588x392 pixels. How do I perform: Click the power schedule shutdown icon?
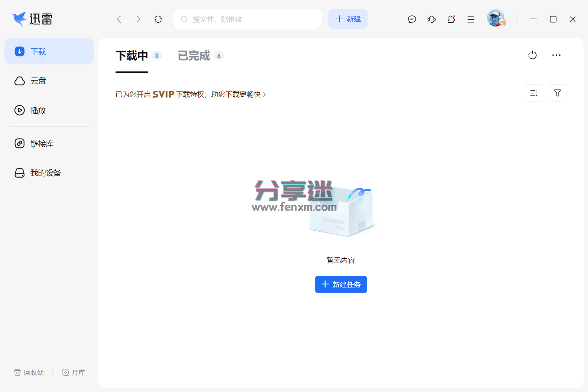(x=532, y=55)
